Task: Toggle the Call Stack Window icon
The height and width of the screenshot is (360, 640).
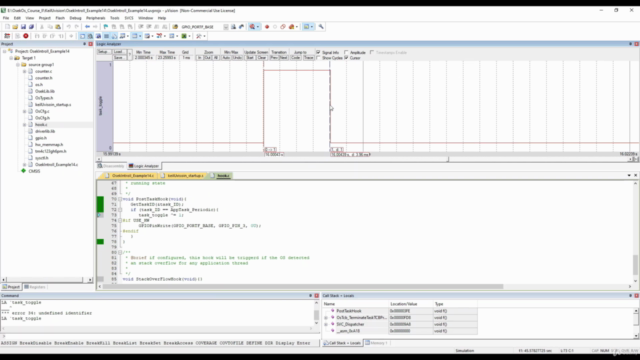Action: pos(114,36)
